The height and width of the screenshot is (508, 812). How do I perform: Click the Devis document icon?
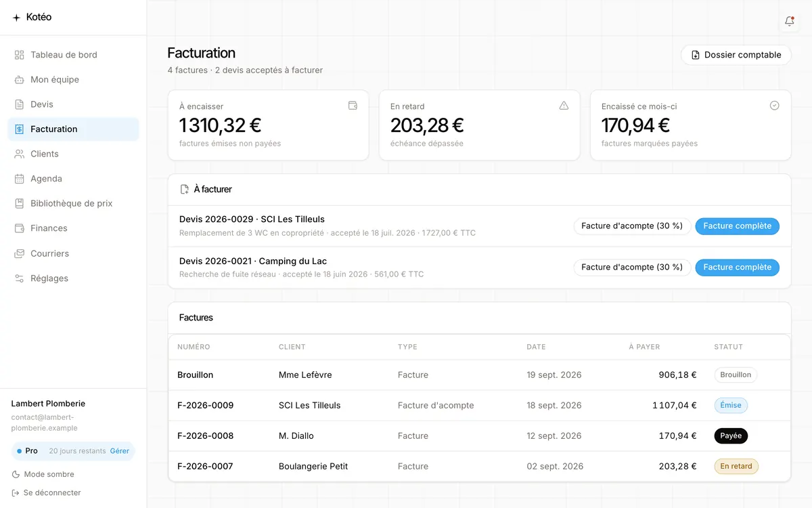(19, 104)
